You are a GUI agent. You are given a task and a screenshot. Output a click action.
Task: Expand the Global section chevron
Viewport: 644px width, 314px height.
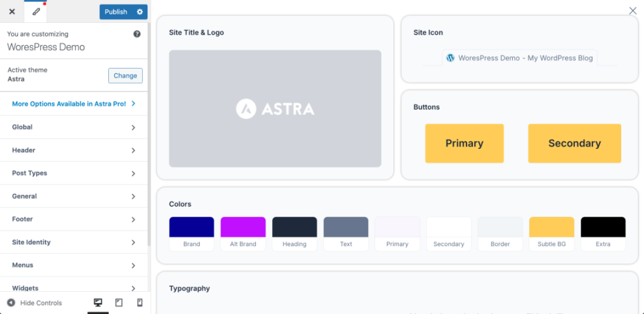(x=133, y=127)
